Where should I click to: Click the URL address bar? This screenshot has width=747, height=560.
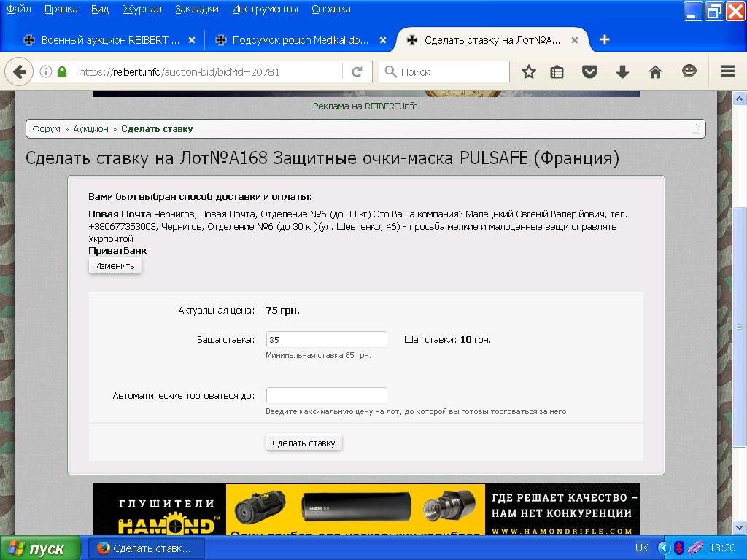(209, 72)
